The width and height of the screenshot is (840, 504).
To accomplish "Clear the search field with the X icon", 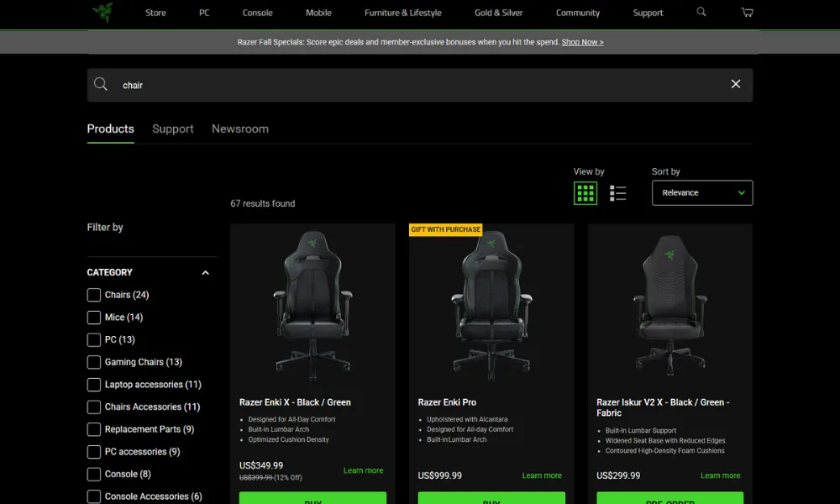I will (x=736, y=85).
